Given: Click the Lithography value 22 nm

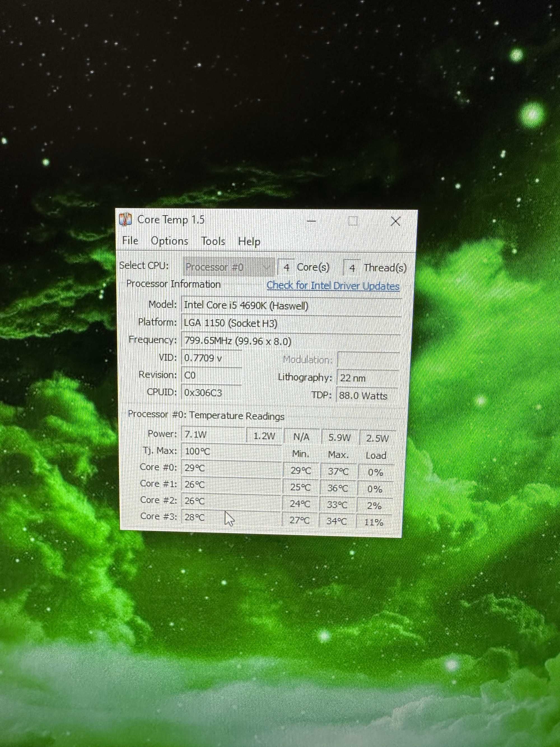Looking at the screenshot, I should pos(368,378).
